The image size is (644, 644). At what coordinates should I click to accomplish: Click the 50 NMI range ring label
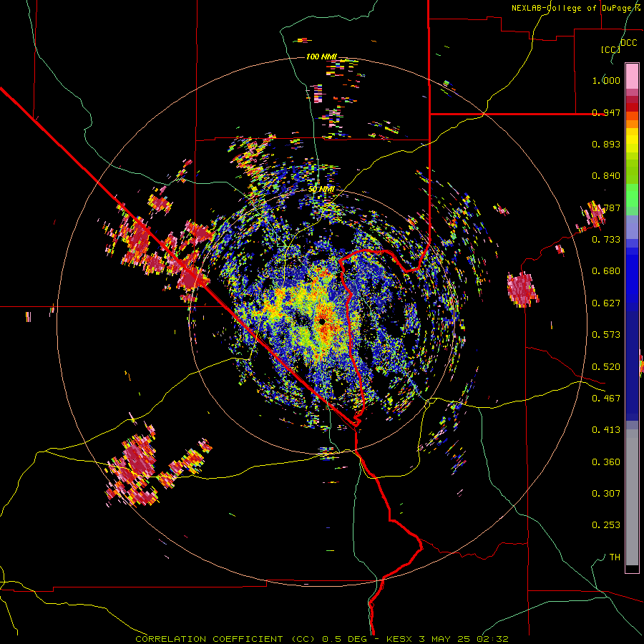(321, 189)
